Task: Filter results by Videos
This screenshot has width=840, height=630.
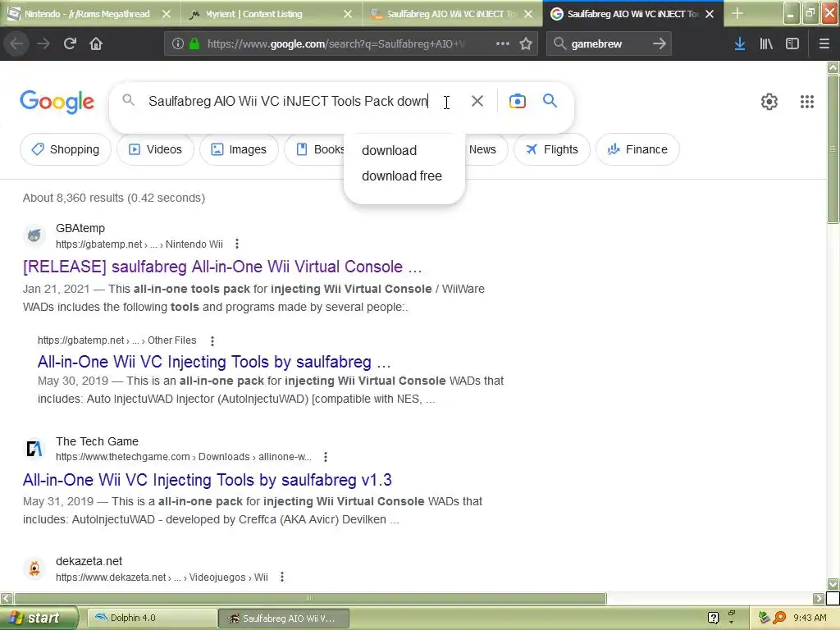Action: [x=155, y=149]
